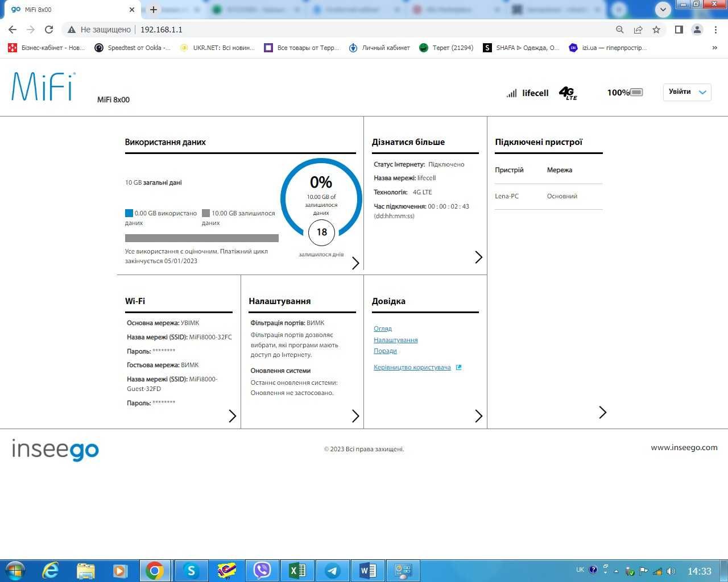Screen dimensions: 728x582
Task: Select the MiFi 8x00 tab
Action: pyautogui.click(x=71, y=10)
